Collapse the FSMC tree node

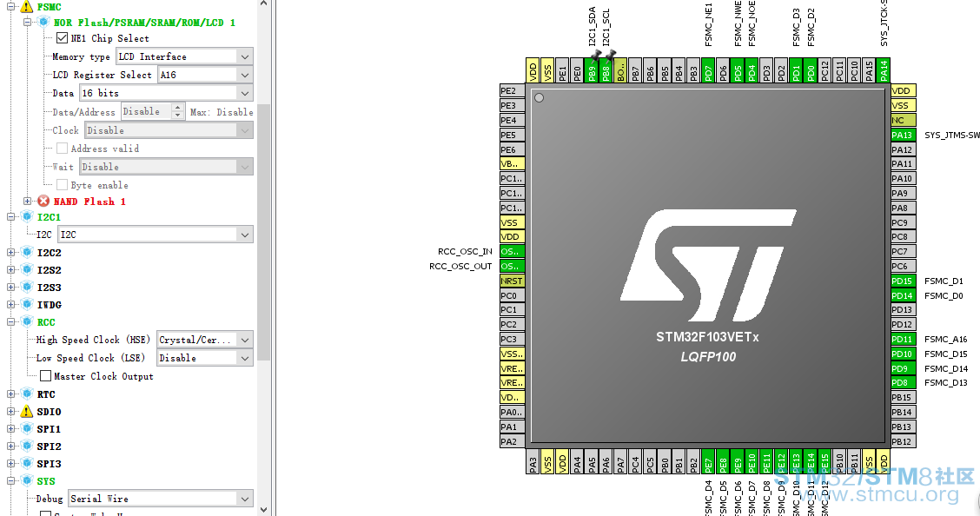10,7
